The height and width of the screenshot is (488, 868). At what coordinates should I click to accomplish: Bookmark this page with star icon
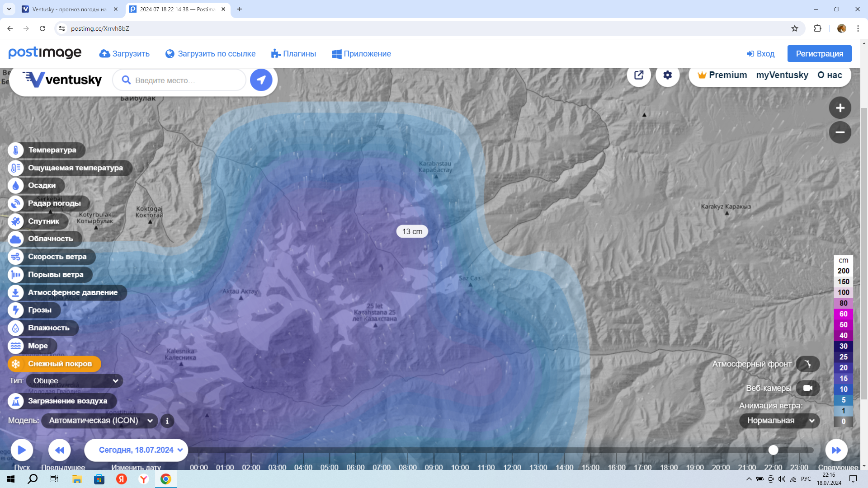(x=795, y=28)
